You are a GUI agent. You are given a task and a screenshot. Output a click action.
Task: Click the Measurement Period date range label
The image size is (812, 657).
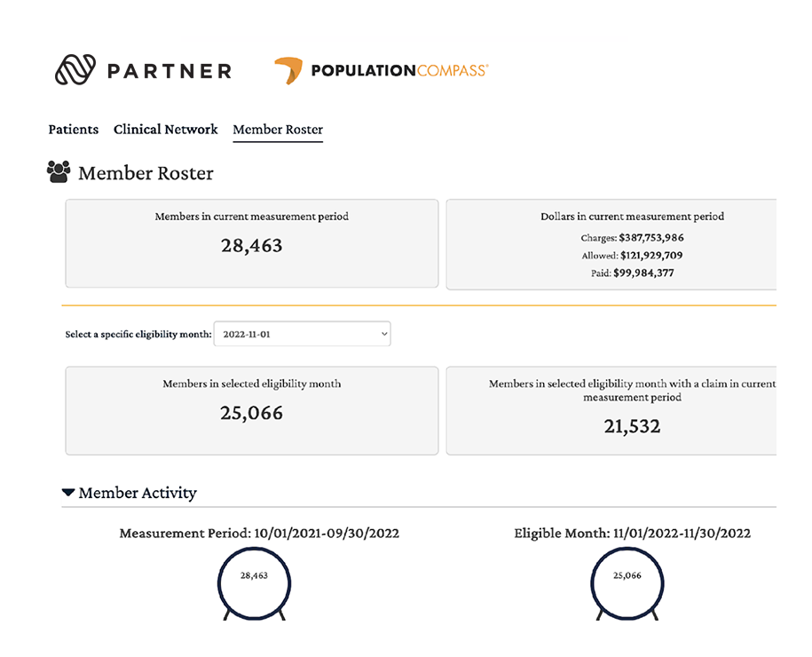click(x=259, y=534)
